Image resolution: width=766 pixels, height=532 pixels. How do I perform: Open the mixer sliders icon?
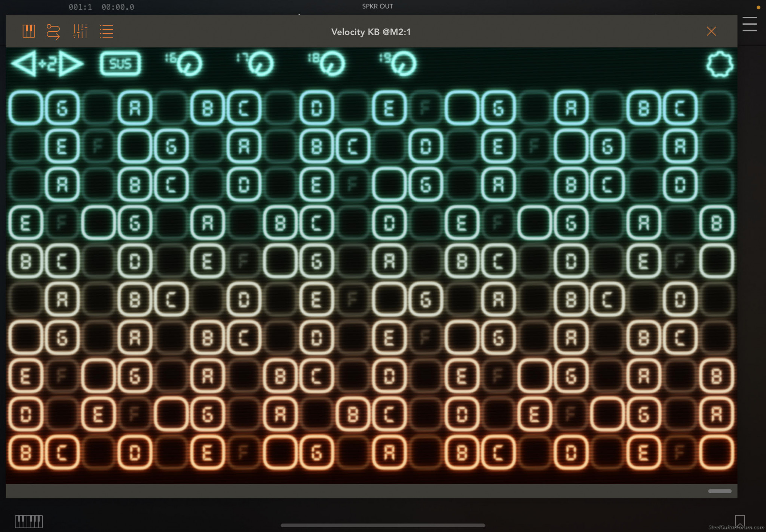click(x=80, y=31)
